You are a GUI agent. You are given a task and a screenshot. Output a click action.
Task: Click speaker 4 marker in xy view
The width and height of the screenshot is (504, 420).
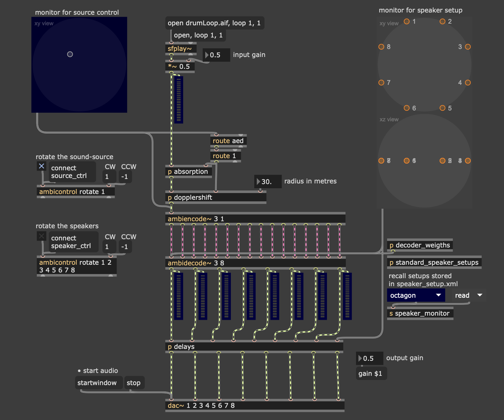tap(468, 83)
